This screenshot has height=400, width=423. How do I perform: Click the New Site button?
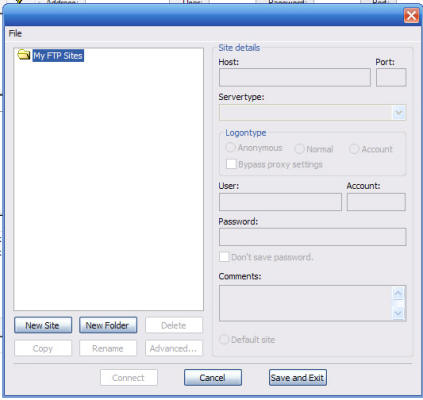(43, 325)
